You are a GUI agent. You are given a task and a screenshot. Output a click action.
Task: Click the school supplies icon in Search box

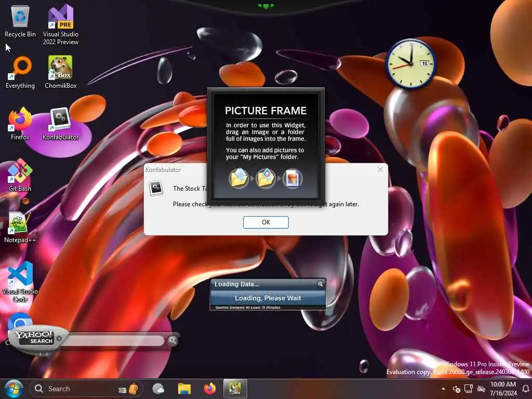pyautogui.click(x=128, y=389)
